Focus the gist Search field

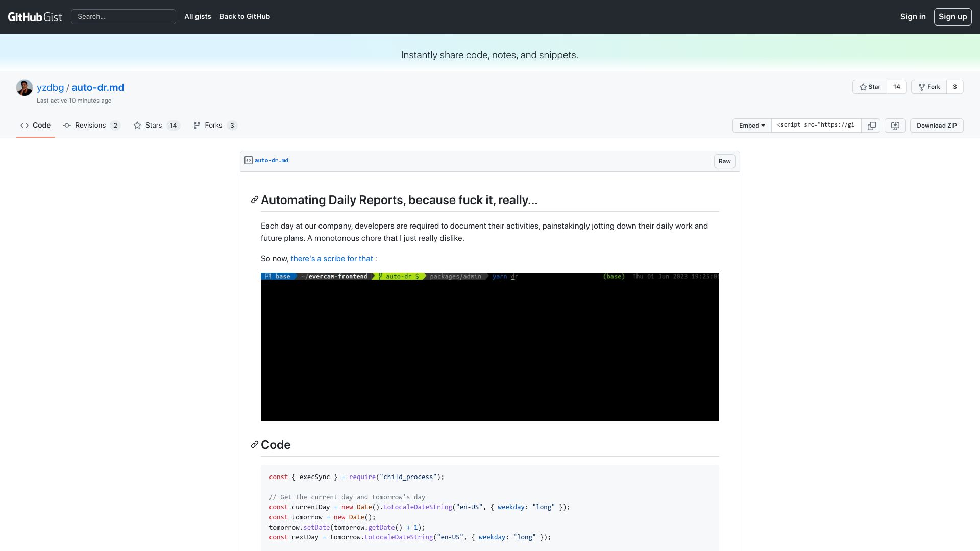click(x=124, y=17)
